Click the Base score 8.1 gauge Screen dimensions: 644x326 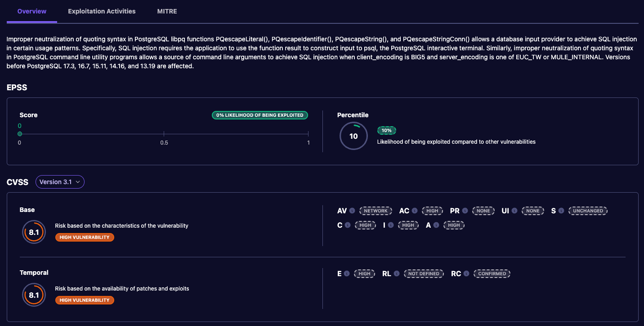click(34, 232)
